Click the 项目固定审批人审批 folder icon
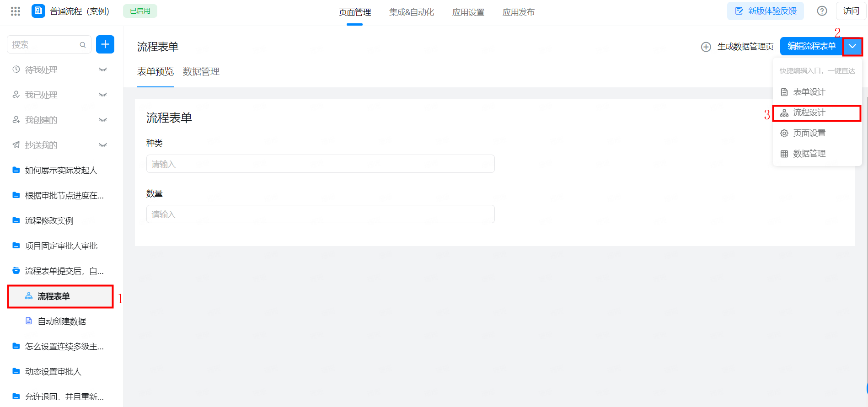Image resolution: width=868 pixels, height=407 pixels. pos(16,245)
